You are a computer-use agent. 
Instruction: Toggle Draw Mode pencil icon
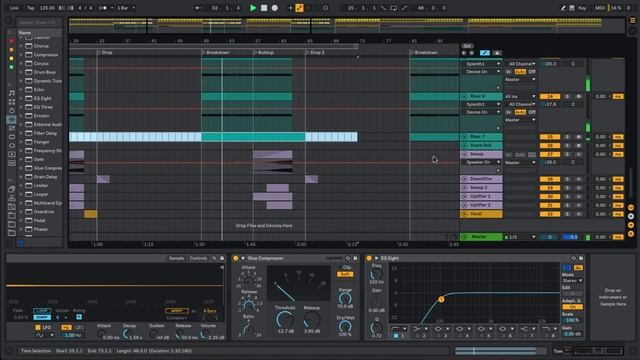coord(563,8)
